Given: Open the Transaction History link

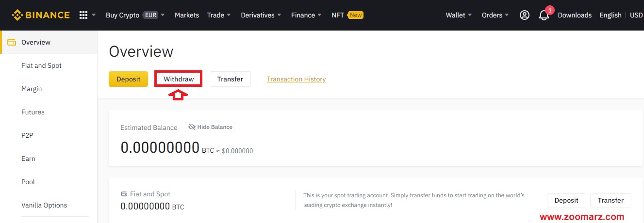Looking at the screenshot, I should click(x=296, y=79).
